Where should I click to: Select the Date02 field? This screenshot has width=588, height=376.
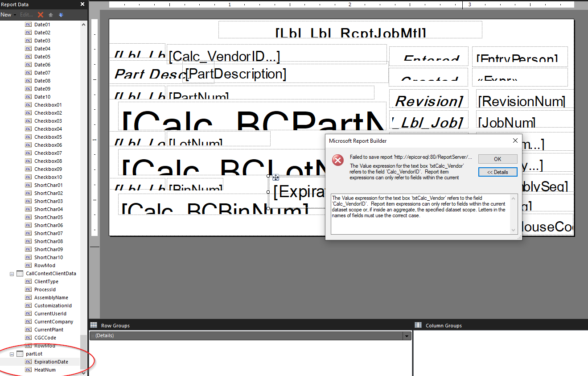(x=42, y=33)
